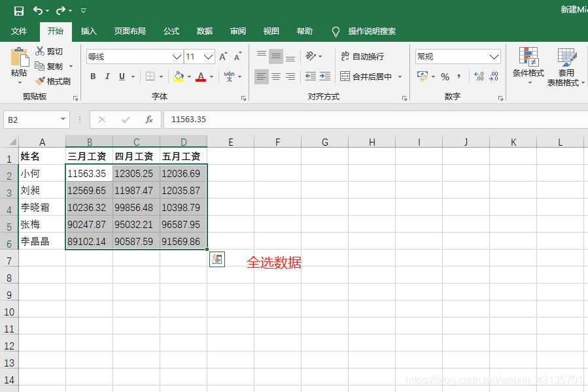Click the fx insert function icon
The width and height of the screenshot is (588, 392).
click(x=149, y=120)
